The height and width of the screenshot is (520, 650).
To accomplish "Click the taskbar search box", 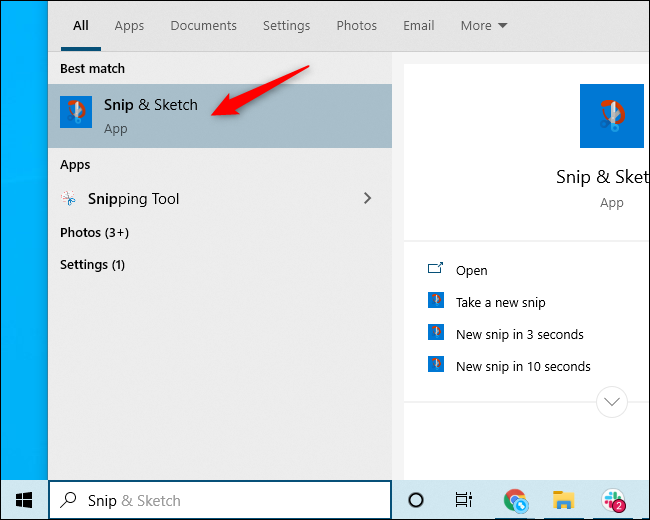I will [x=220, y=500].
